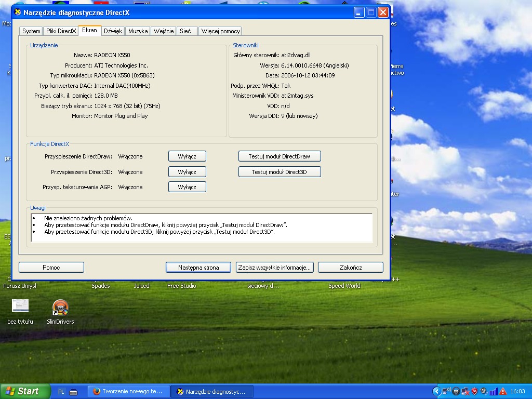Click the keyboard icon on the language bar

pyautogui.click(x=73, y=392)
